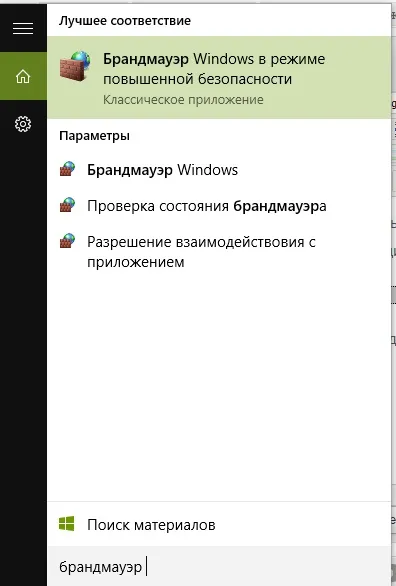Click the icon beside Проверка состояния брандмауэра
The height and width of the screenshot is (586, 396).
coord(68,205)
